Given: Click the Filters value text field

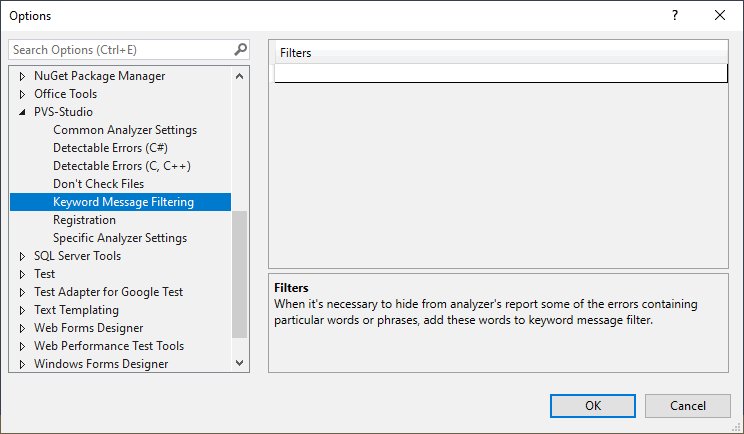Looking at the screenshot, I should [x=500, y=72].
